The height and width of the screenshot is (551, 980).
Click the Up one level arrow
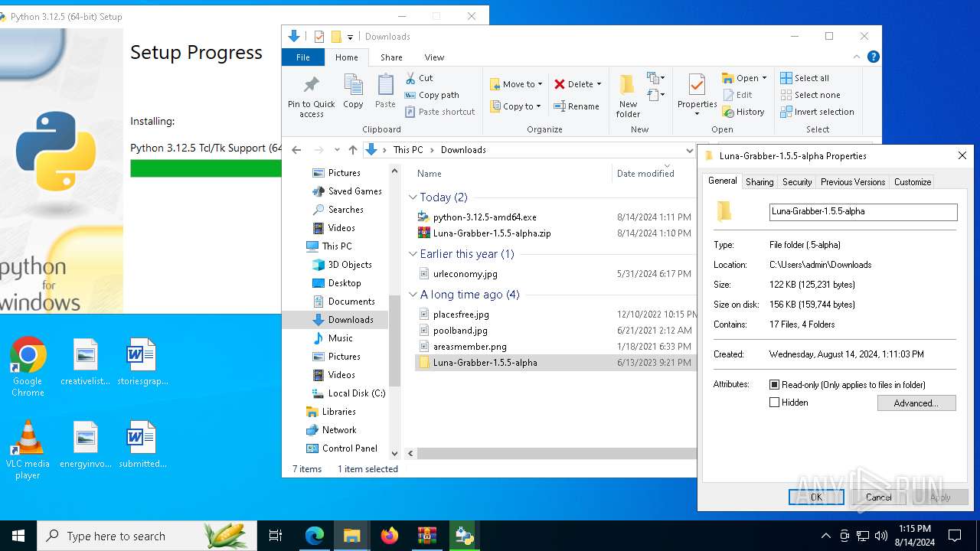pyautogui.click(x=352, y=150)
